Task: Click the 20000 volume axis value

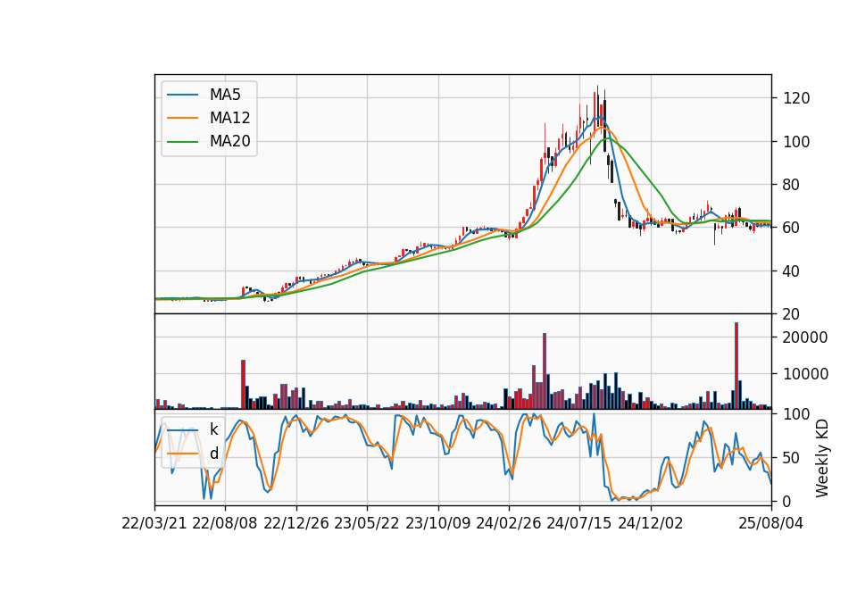Action: [805, 337]
